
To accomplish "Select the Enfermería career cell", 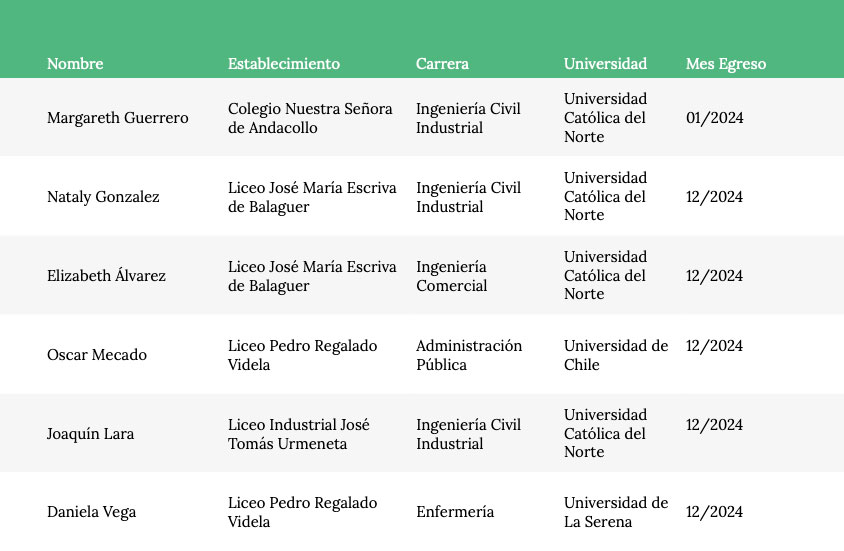I will [455, 512].
